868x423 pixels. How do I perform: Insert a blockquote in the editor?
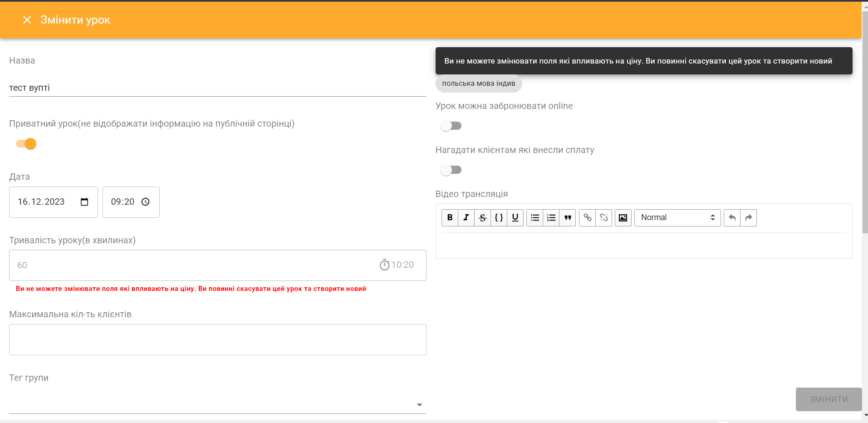568,218
